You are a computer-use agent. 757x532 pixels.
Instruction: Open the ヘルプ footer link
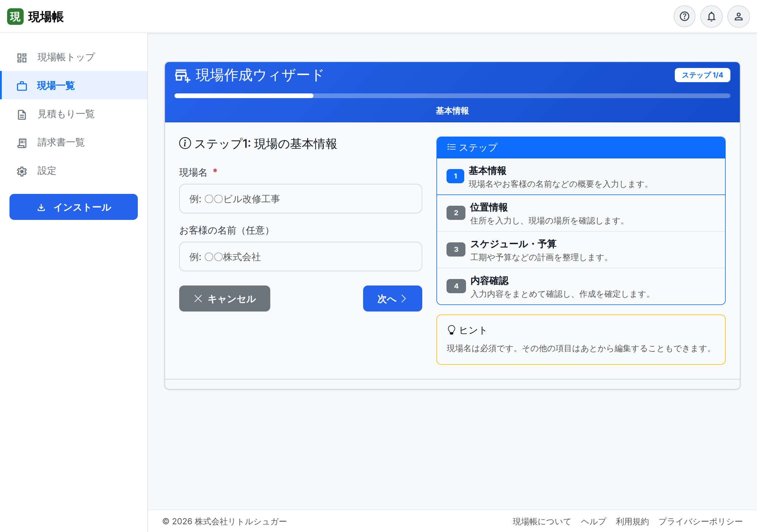click(593, 521)
